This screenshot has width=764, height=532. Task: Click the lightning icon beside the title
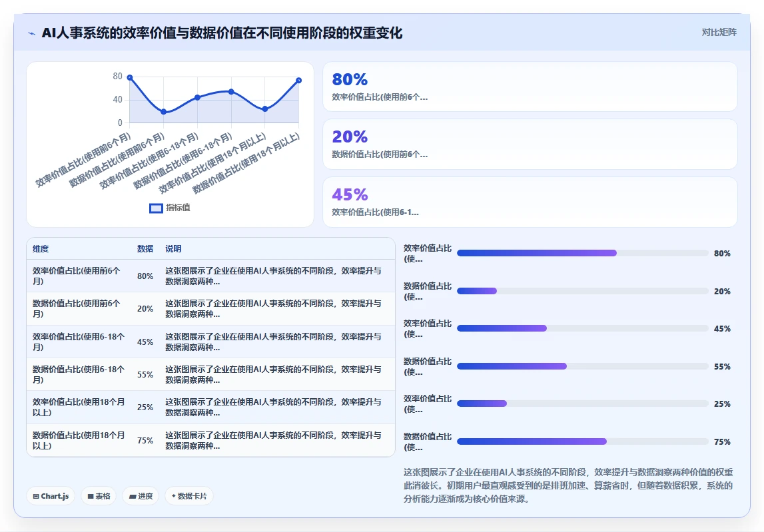click(x=32, y=33)
